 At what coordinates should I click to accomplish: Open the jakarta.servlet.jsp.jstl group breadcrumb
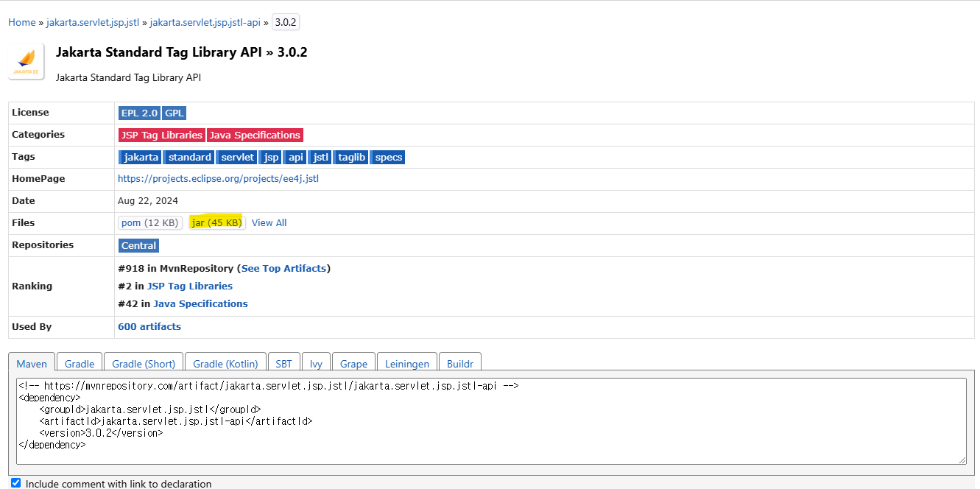click(93, 22)
